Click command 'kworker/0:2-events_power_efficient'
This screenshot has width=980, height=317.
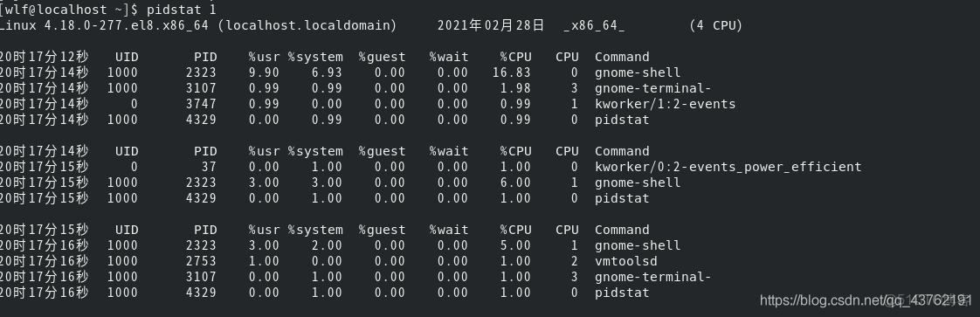point(728,167)
